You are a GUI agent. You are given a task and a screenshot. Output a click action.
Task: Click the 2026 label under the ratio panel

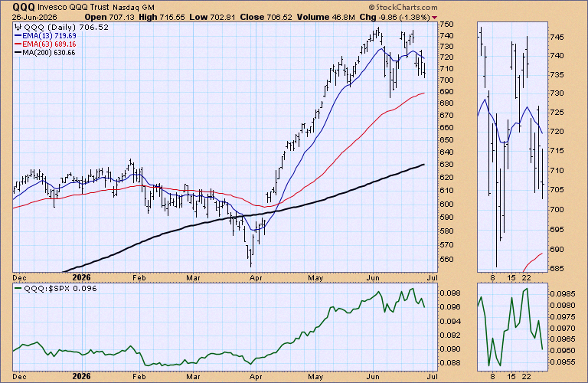click(81, 376)
